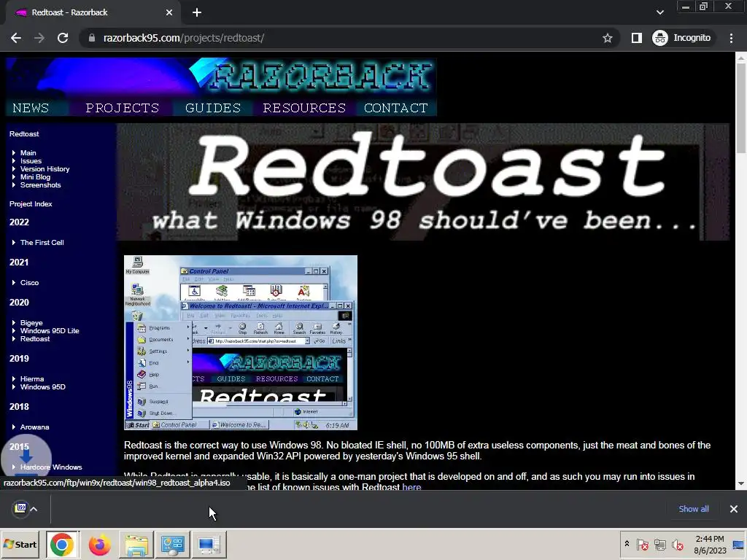Select the Redtoast - Razorback tab
Screen dimensions: 747x560
coord(90,12)
